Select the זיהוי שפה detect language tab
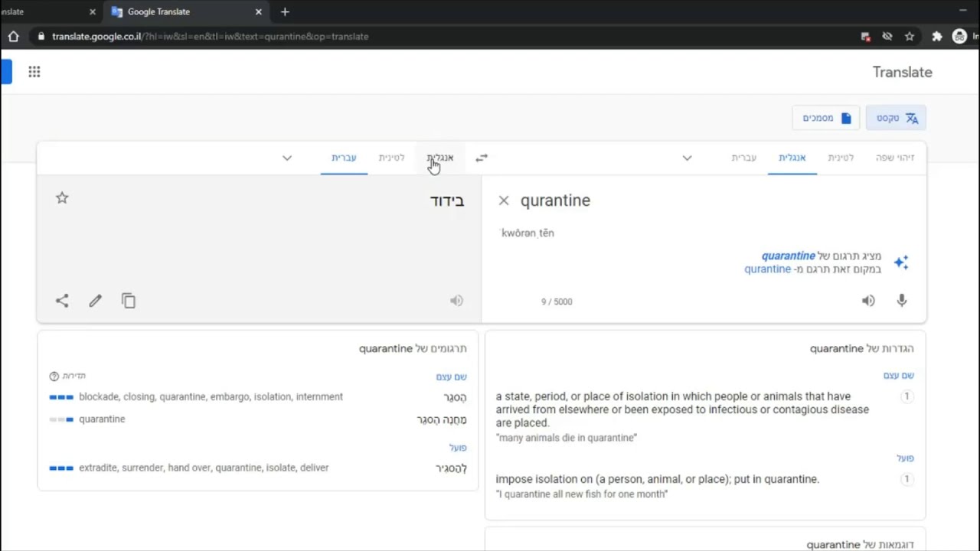The height and width of the screenshot is (551, 980). pyautogui.click(x=895, y=158)
